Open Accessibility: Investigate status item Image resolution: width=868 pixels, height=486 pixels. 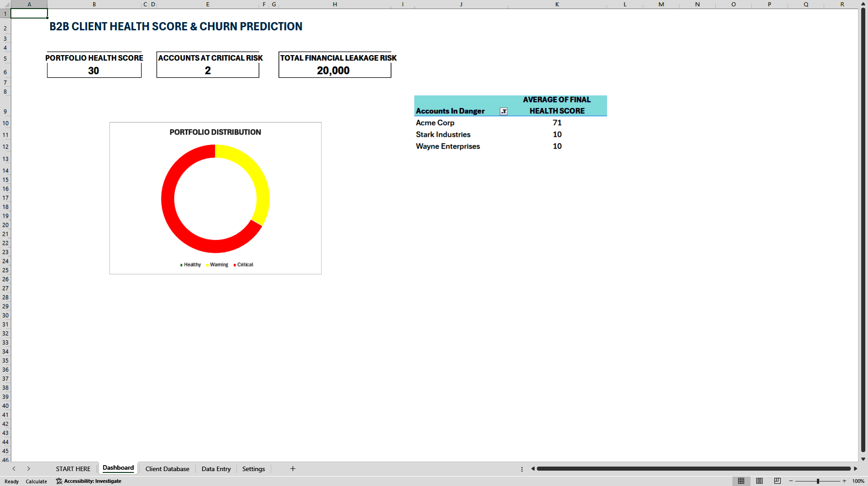tap(89, 481)
